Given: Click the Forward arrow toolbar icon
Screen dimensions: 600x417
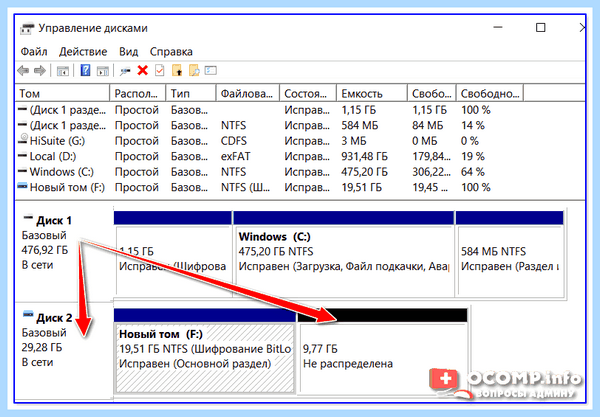Looking at the screenshot, I should (40, 70).
